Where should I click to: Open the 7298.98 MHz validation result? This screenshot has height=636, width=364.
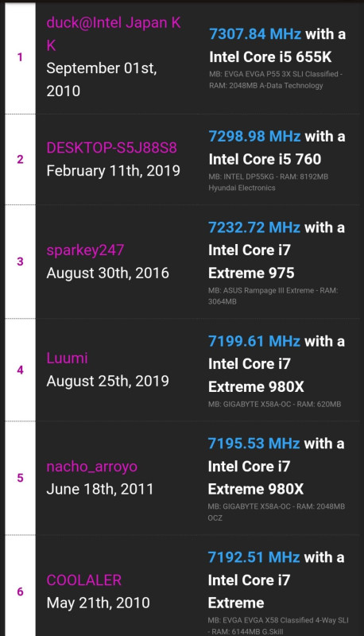tap(254, 136)
